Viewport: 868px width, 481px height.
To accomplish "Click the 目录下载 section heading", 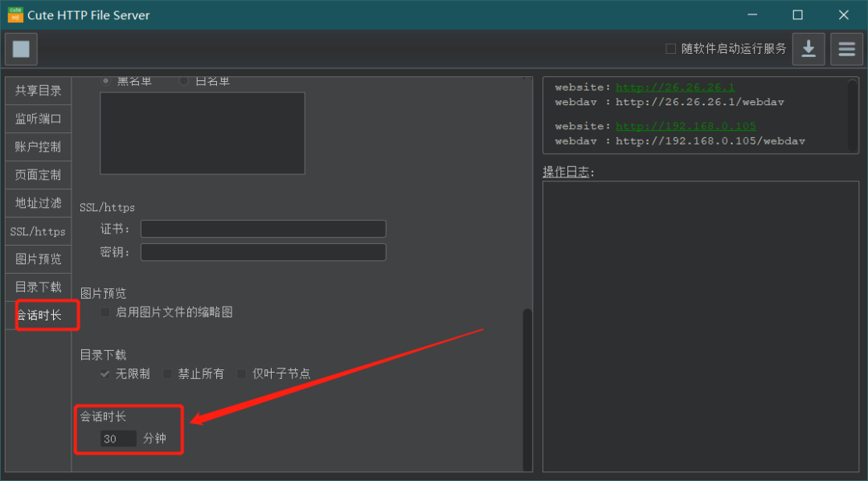I will (x=103, y=355).
